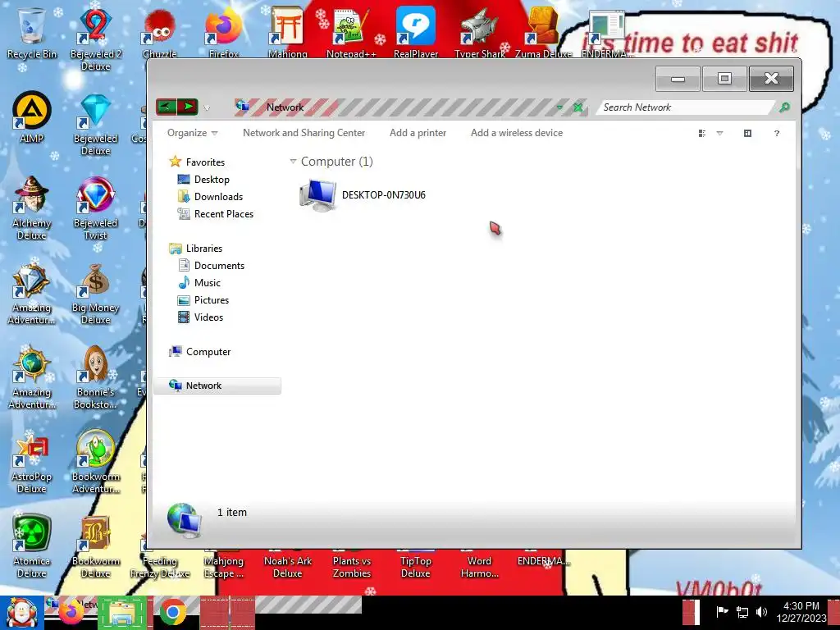Launch Notepad++ from the desktop

[x=351, y=32]
